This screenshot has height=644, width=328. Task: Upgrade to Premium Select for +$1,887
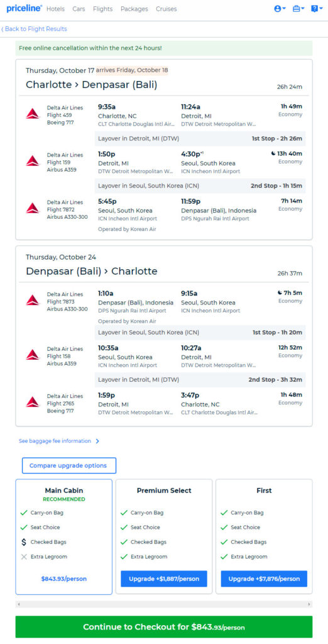[x=164, y=579]
